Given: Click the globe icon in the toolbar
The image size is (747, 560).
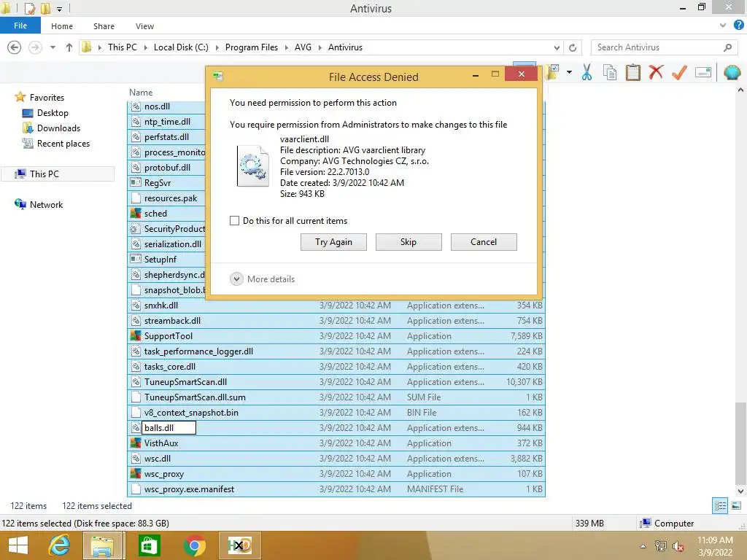Looking at the screenshot, I should coord(732,73).
